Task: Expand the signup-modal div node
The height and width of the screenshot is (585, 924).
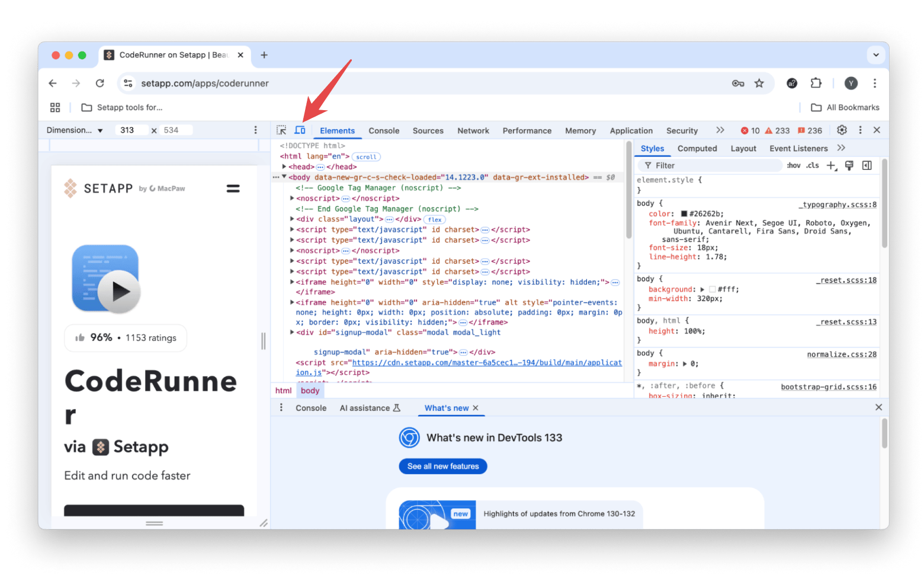Action: coord(292,332)
